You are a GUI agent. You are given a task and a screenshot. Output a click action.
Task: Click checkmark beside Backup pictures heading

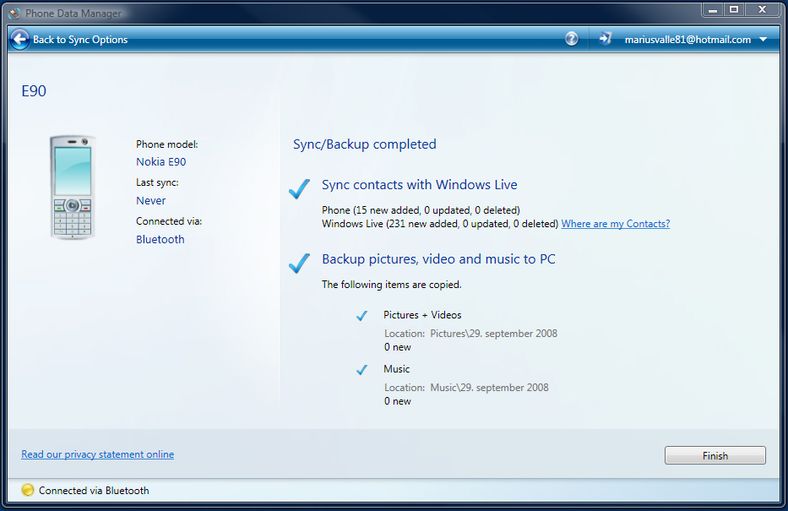tap(300, 263)
